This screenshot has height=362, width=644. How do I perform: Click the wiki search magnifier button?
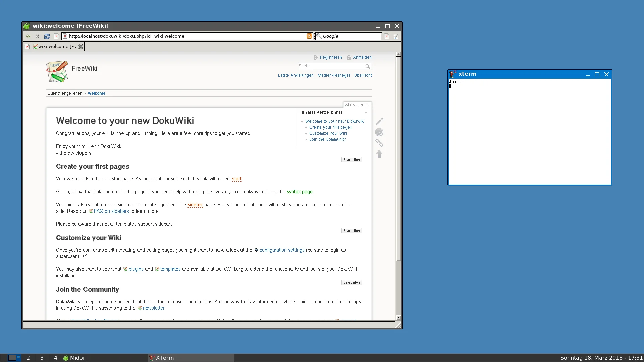[368, 66]
